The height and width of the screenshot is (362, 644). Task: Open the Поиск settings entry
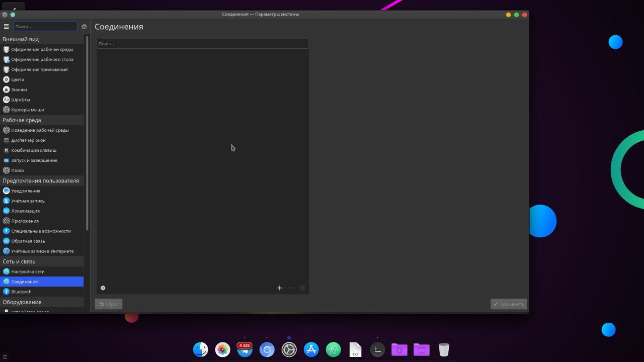coord(42,170)
